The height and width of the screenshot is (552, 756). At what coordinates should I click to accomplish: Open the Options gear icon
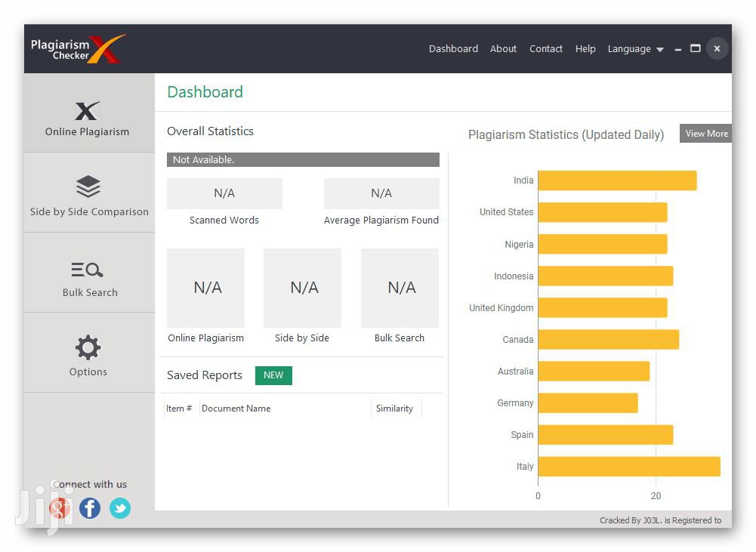88,347
